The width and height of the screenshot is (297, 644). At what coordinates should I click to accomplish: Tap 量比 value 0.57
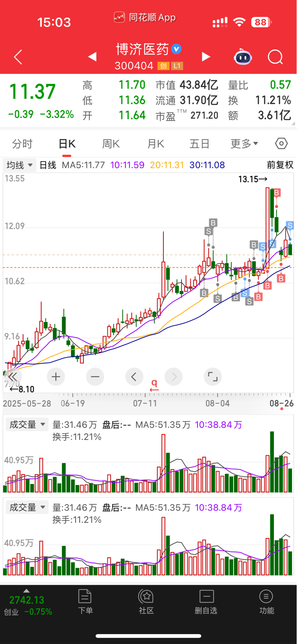coord(280,85)
